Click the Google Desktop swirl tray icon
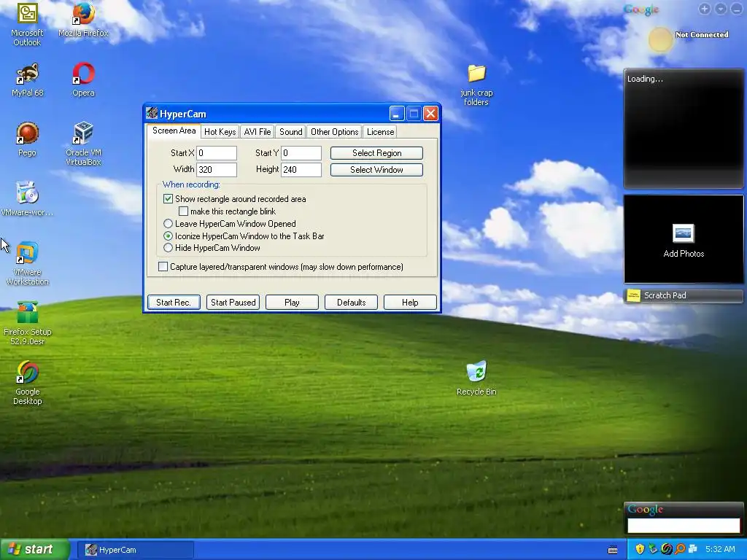Screen dimensions: 747x560 (667, 549)
